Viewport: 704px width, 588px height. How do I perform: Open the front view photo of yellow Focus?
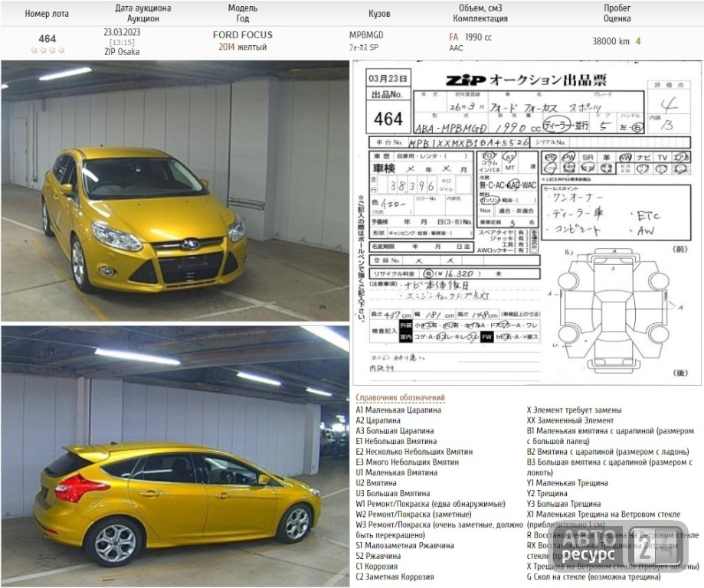click(x=175, y=191)
